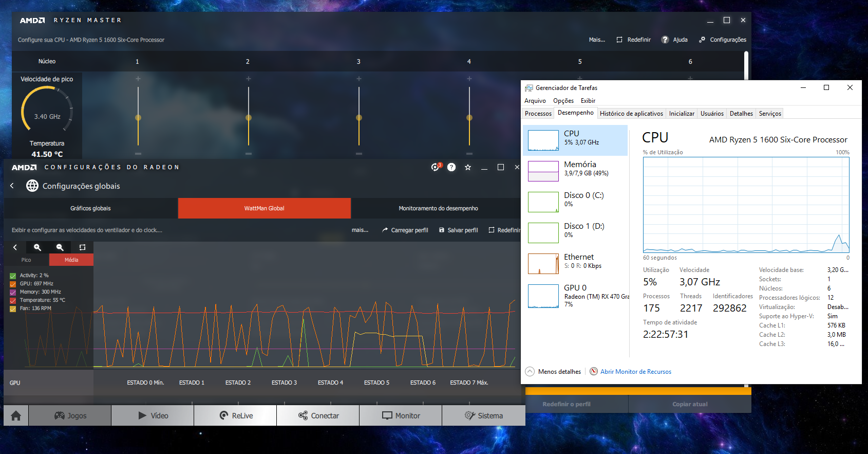Open the Monitor section in Radeon Settings
868x454 pixels.
click(x=401, y=415)
